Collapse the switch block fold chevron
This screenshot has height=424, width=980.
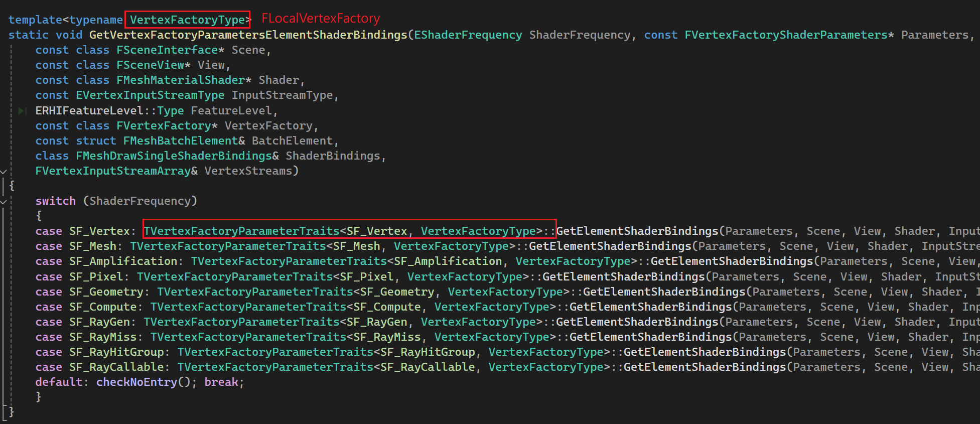4,202
